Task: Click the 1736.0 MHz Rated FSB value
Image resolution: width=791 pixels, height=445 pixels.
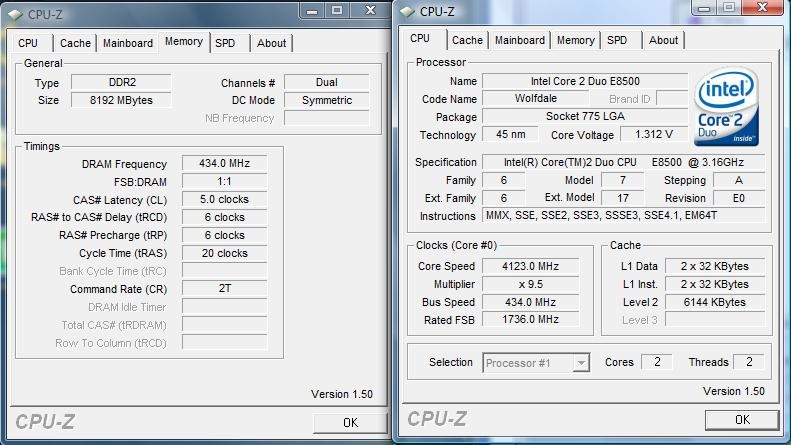Action: click(x=530, y=319)
